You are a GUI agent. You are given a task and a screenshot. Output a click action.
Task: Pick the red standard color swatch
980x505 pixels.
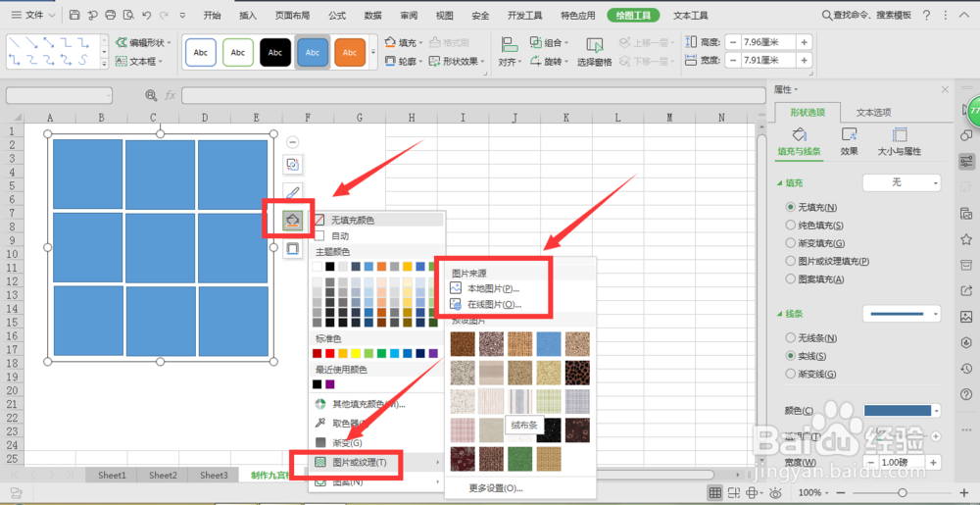[330, 353]
